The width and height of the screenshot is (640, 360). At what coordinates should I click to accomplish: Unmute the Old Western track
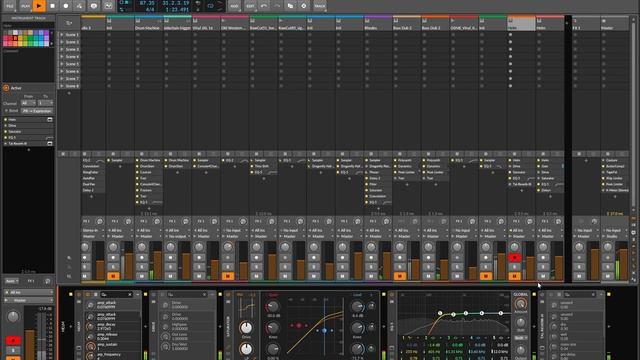pyautogui.click(x=228, y=276)
